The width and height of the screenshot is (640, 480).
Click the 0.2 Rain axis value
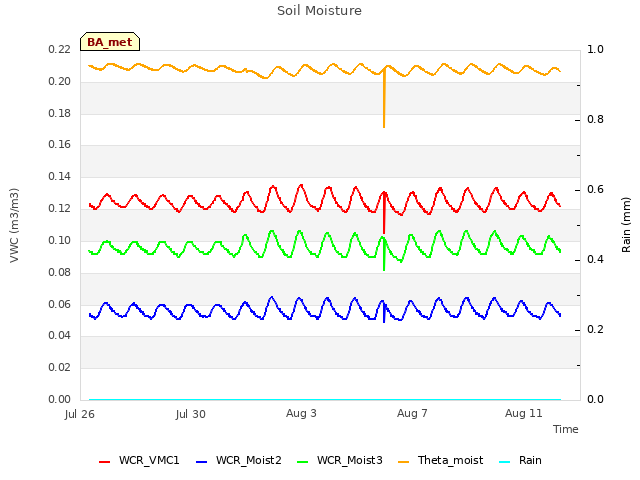(595, 329)
